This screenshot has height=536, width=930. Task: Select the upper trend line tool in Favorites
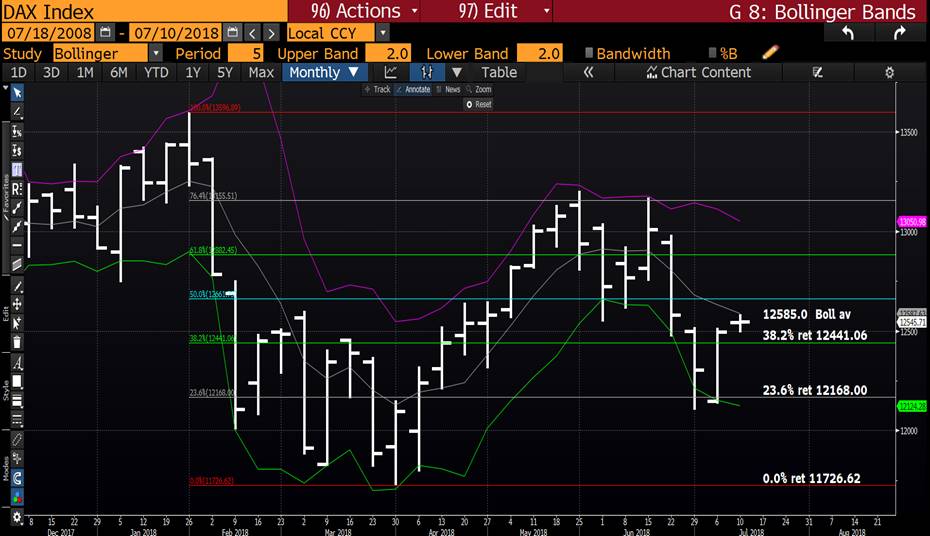(x=17, y=208)
